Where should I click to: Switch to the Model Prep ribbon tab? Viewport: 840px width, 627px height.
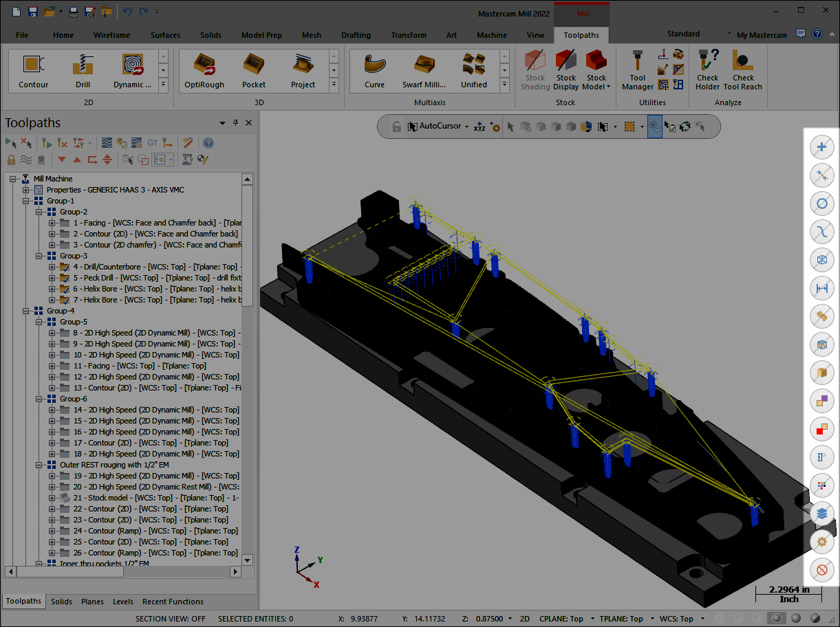pyautogui.click(x=261, y=35)
